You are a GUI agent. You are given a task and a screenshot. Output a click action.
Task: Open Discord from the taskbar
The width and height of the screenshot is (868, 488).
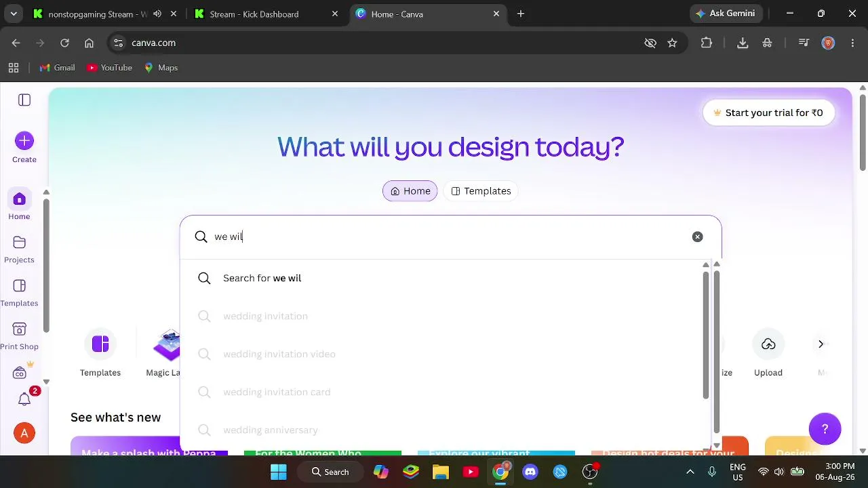[x=530, y=472]
